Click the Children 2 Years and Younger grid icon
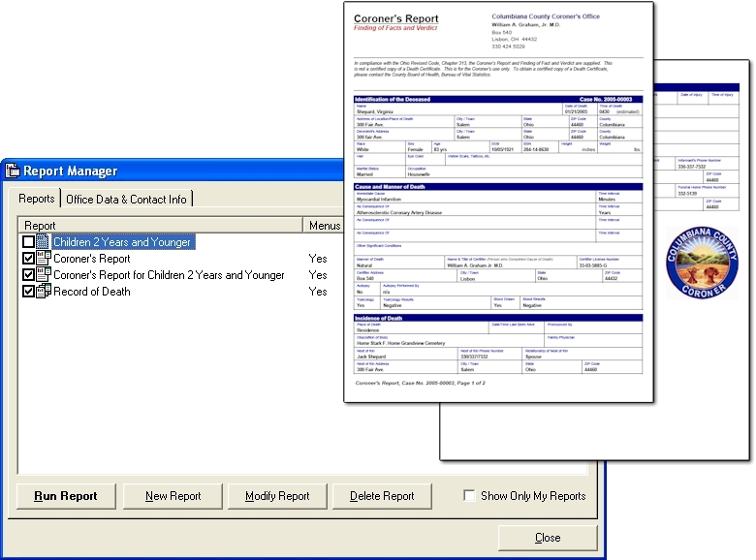 point(43,241)
